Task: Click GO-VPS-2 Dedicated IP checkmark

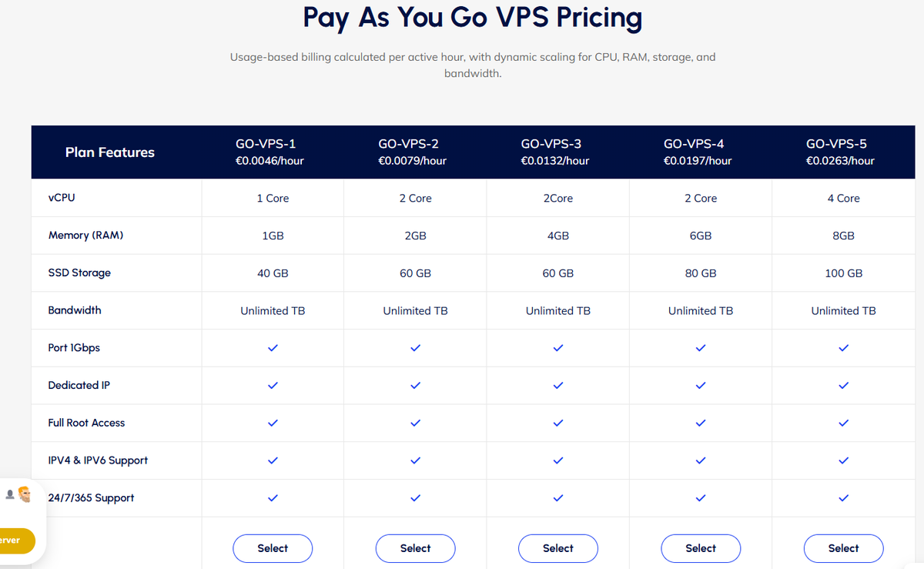Action: click(415, 386)
